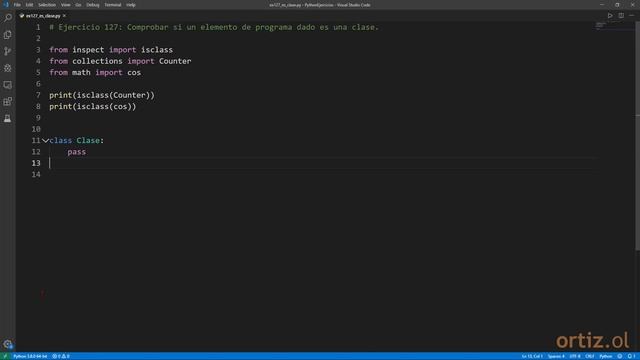Open the Manage gear at sidebar bottom
640x360 pixels.
[8, 344]
